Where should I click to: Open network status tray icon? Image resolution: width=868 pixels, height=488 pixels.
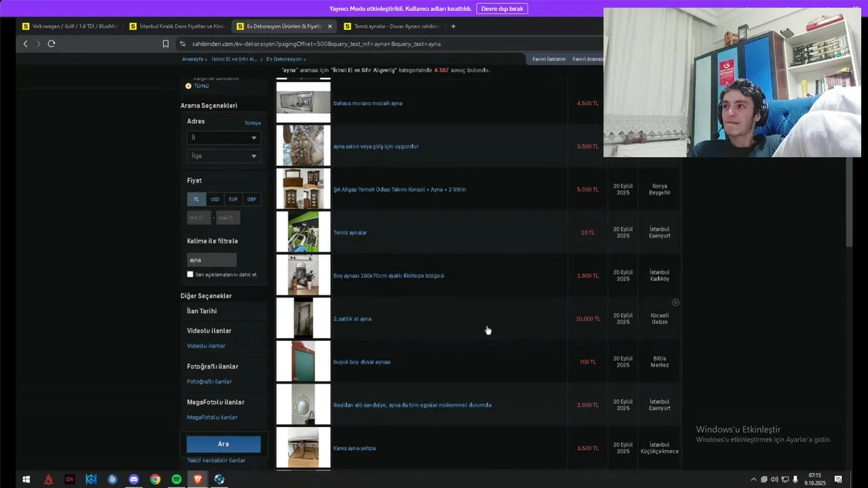coord(785,479)
